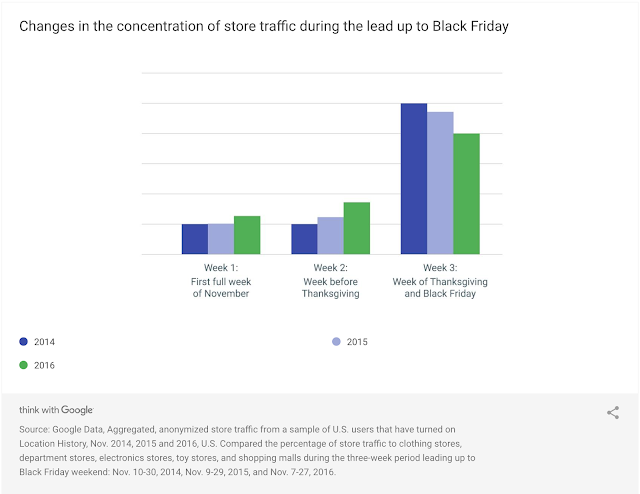
Task: Click the Week 1 green 2016 bar
Action: tap(247, 235)
